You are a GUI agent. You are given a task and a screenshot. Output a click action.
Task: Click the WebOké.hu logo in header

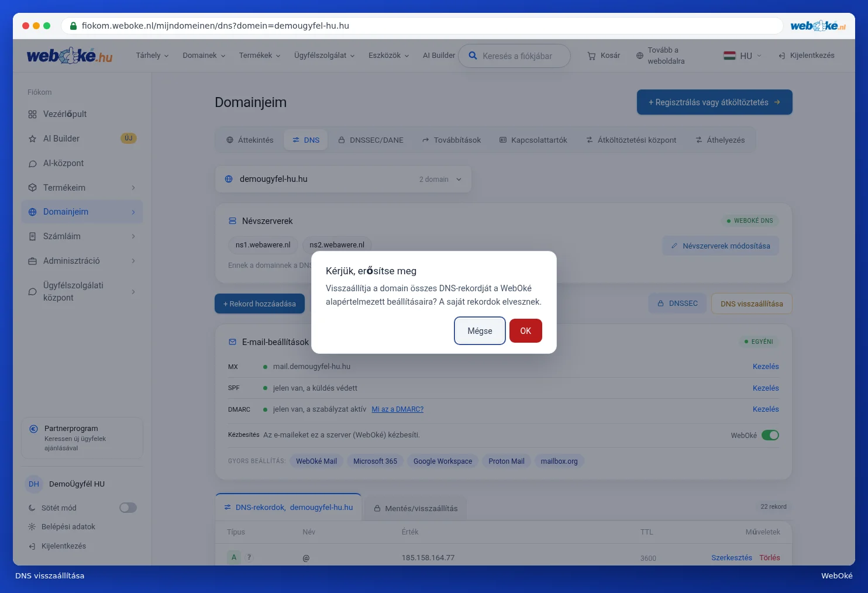[x=70, y=56]
